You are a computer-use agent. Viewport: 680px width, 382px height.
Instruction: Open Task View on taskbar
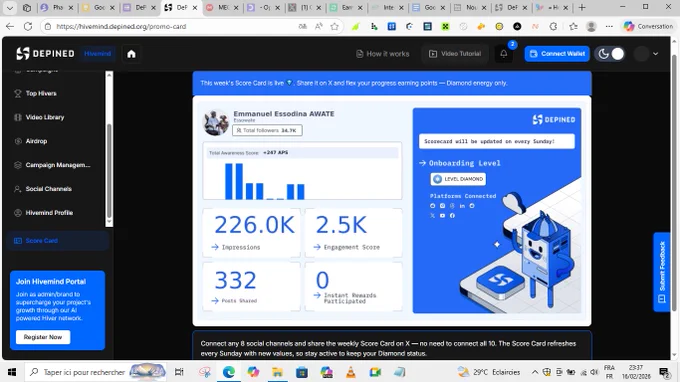179,372
